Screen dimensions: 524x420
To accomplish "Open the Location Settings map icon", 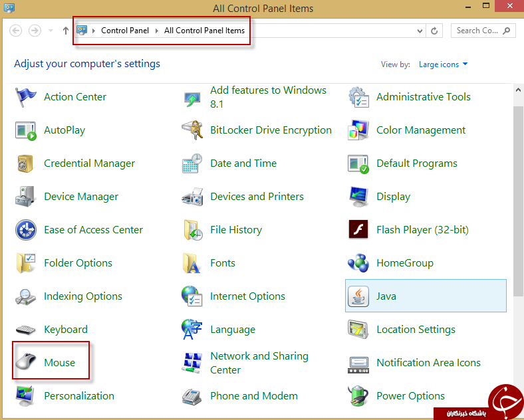I will click(358, 329).
